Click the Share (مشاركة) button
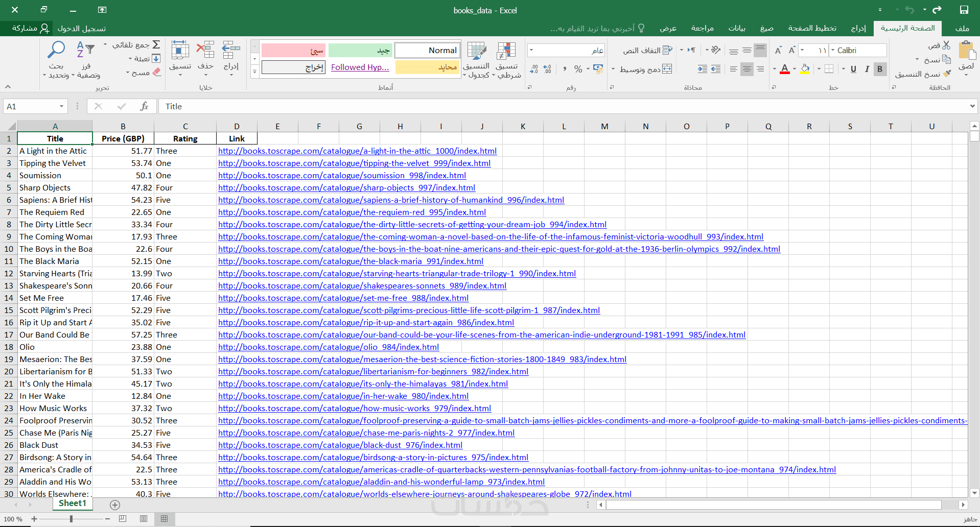 [x=31, y=28]
